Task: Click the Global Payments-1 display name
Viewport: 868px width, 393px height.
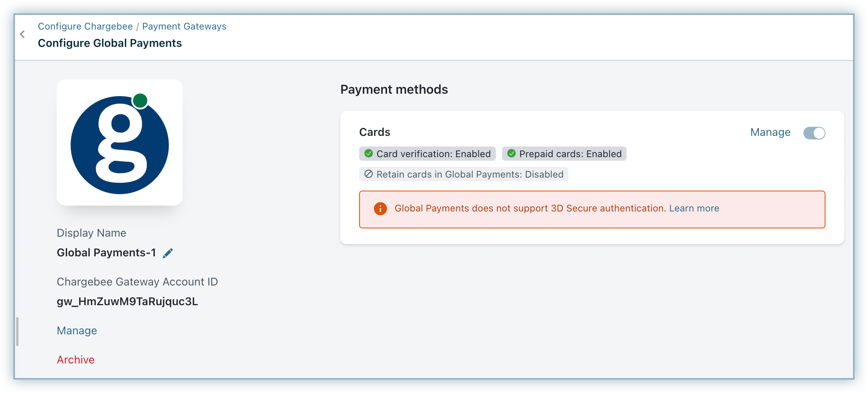Action: click(106, 253)
